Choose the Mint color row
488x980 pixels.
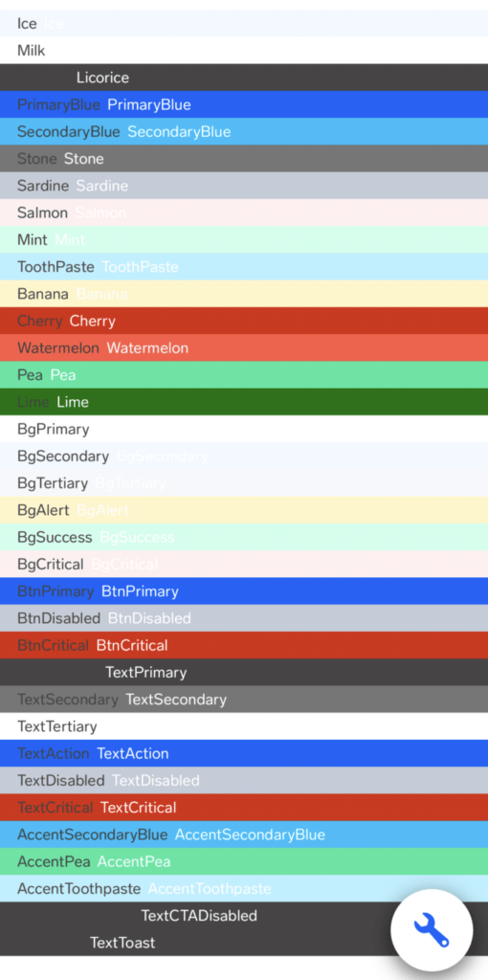244,240
